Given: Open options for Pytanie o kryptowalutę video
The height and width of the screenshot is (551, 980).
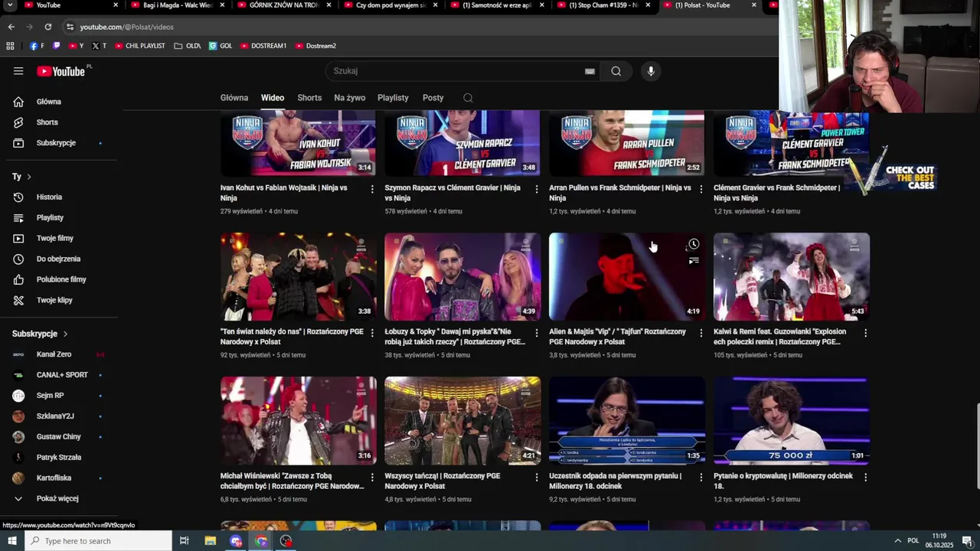Looking at the screenshot, I should click(x=866, y=477).
